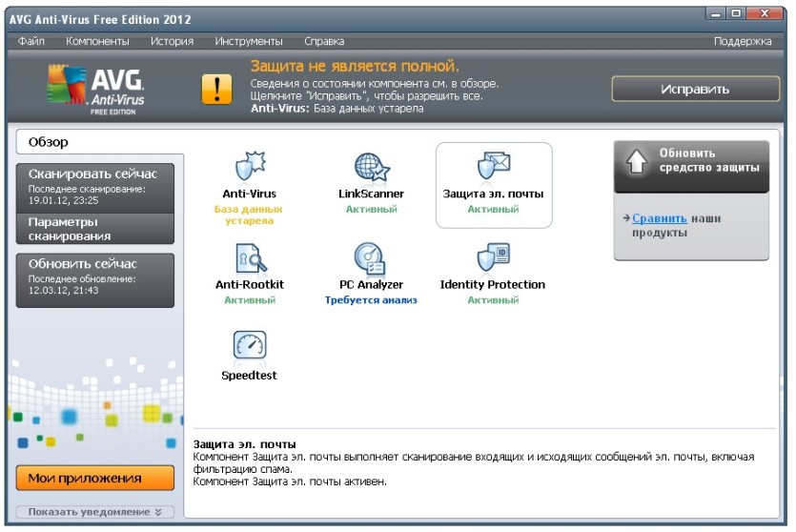Select the Защита эл. почты envelope icon

click(494, 166)
